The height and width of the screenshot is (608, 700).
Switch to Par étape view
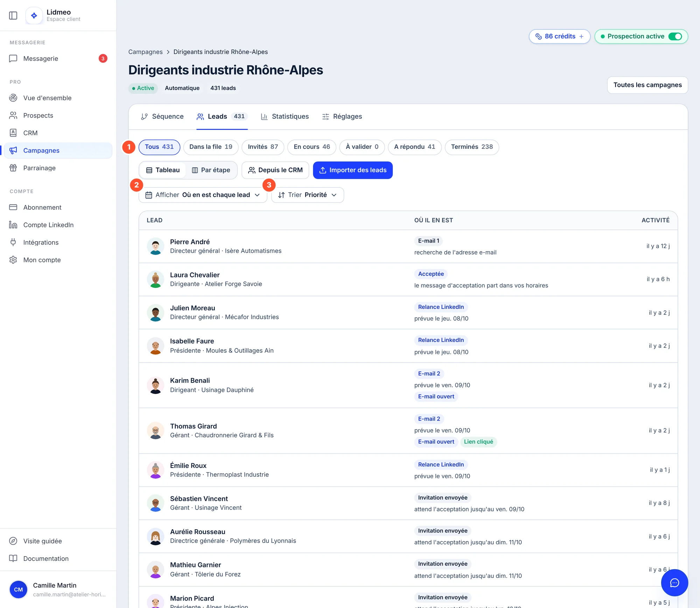[x=211, y=170]
